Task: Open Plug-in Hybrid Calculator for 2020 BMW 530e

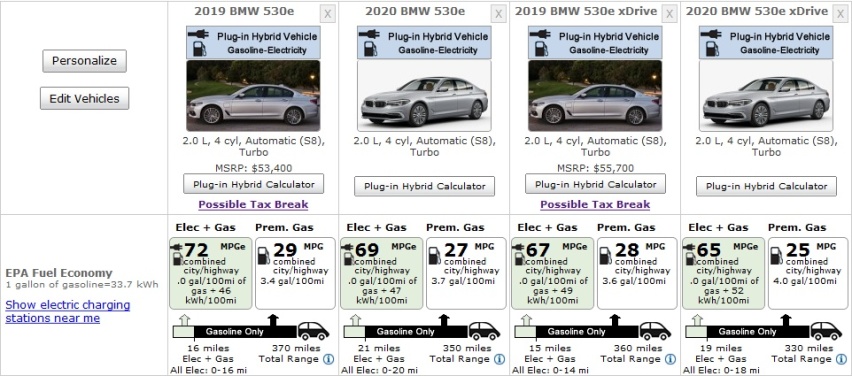Action: coord(424,186)
